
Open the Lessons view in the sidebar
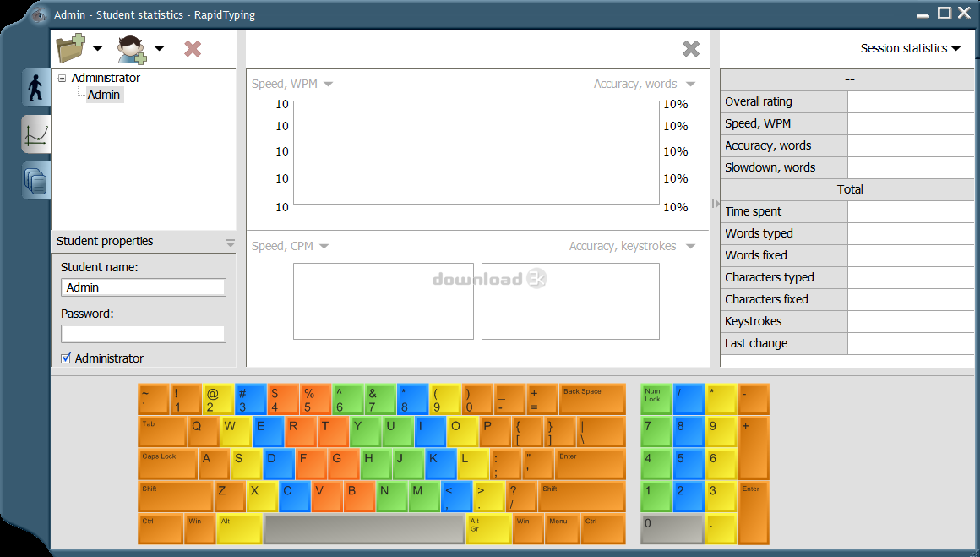(35, 180)
